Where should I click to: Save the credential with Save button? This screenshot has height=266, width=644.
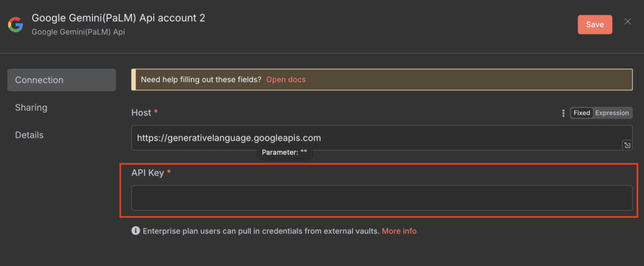tap(595, 25)
